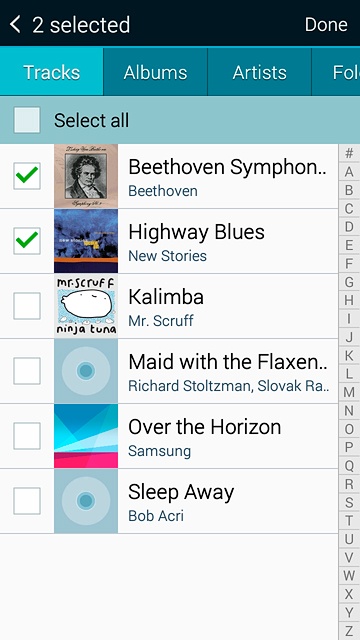Open the partially visible Folders tab
Image resolution: width=360 pixels, height=640 pixels.
click(336, 72)
